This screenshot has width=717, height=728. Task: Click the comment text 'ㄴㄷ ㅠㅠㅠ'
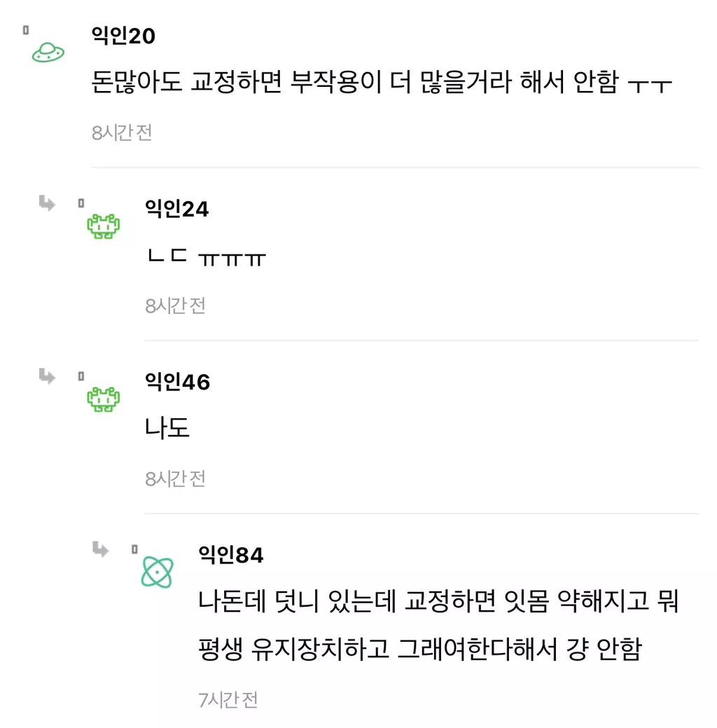(x=206, y=256)
